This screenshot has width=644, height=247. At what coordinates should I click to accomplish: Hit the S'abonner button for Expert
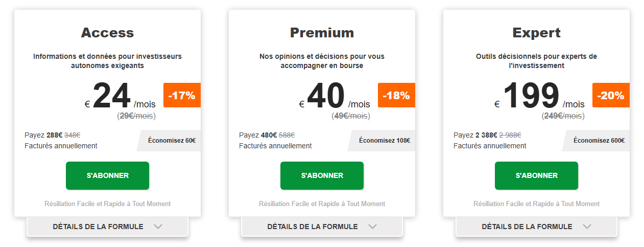536,175
